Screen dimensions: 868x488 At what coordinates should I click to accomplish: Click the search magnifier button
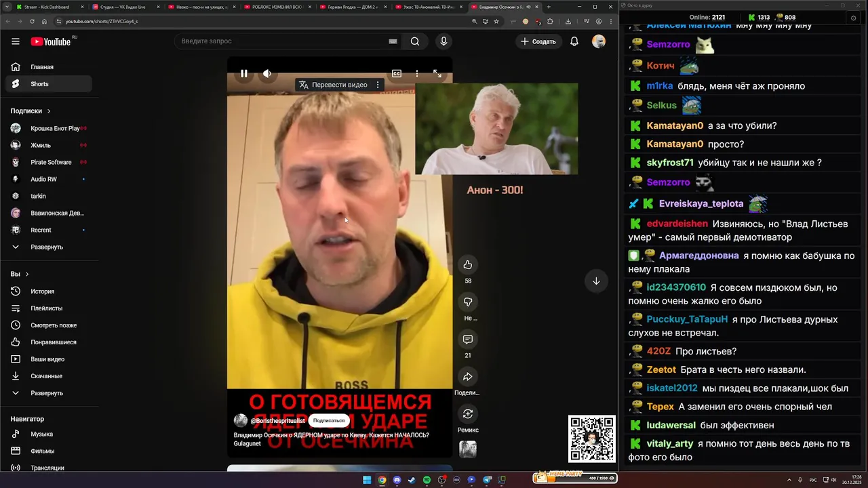pos(415,41)
